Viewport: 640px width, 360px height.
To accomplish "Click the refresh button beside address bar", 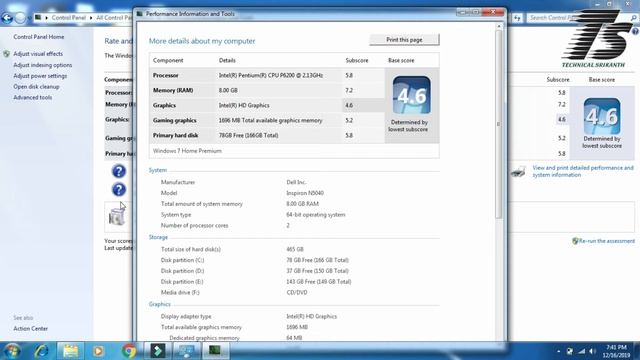I will point(517,18).
